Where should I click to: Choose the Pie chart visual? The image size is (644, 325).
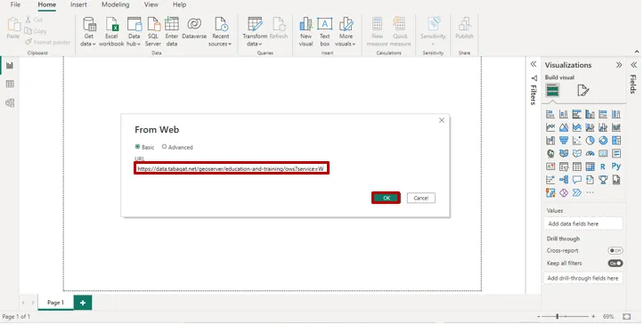click(x=590, y=141)
